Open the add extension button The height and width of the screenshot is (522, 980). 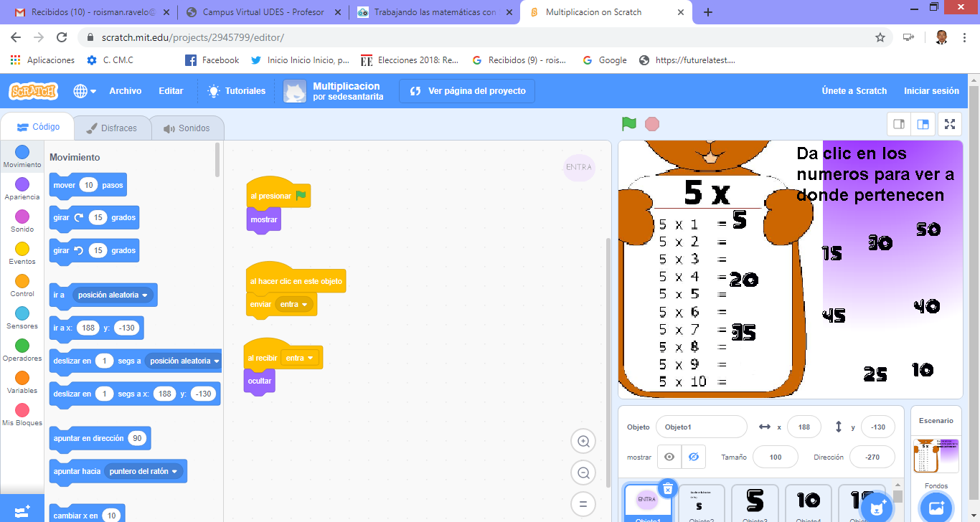click(22, 508)
